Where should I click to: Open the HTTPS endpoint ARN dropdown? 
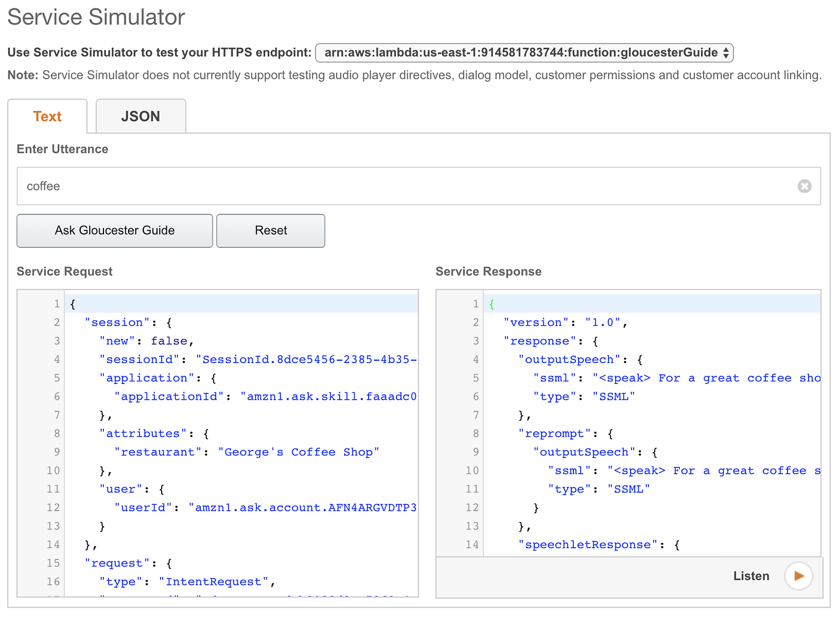point(524,52)
